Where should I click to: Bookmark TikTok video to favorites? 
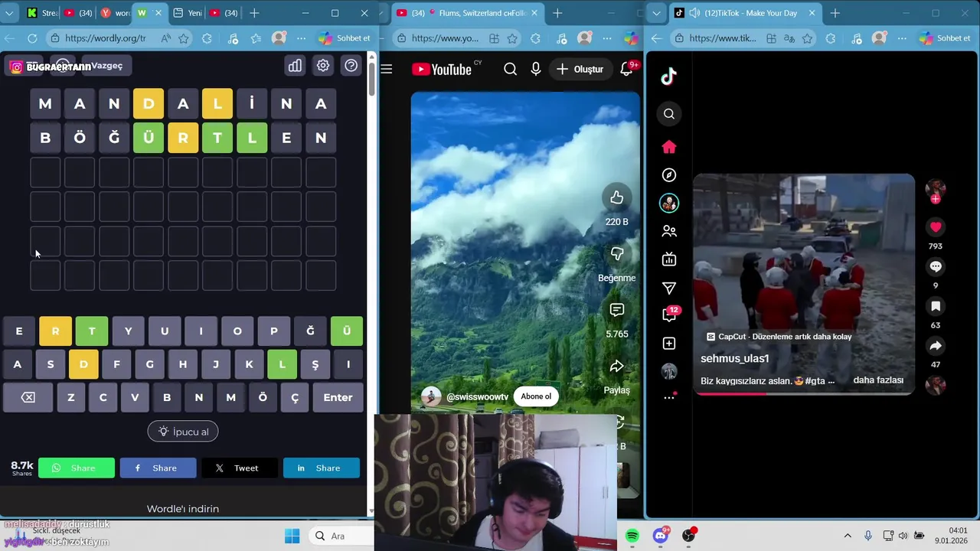(x=936, y=307)
